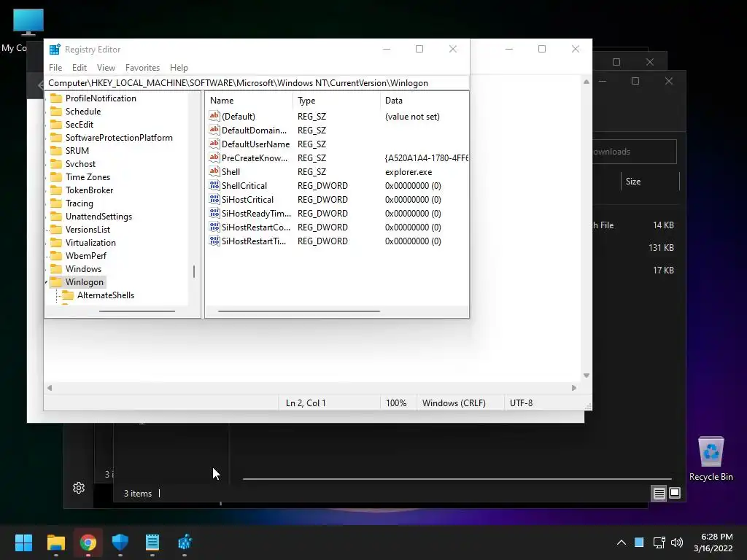Select the Schedule key folder
The image size is (747, 560).
click(x=83, y=112)
